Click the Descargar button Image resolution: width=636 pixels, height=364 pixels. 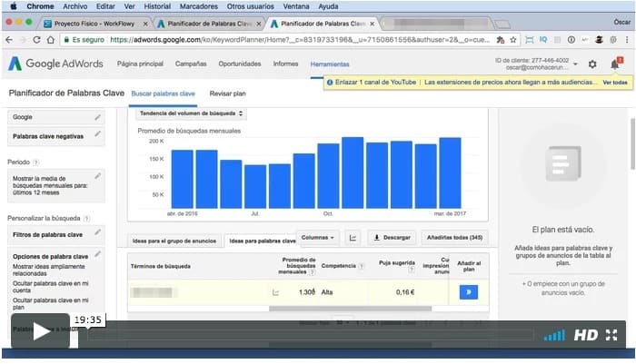coord(392,237)
